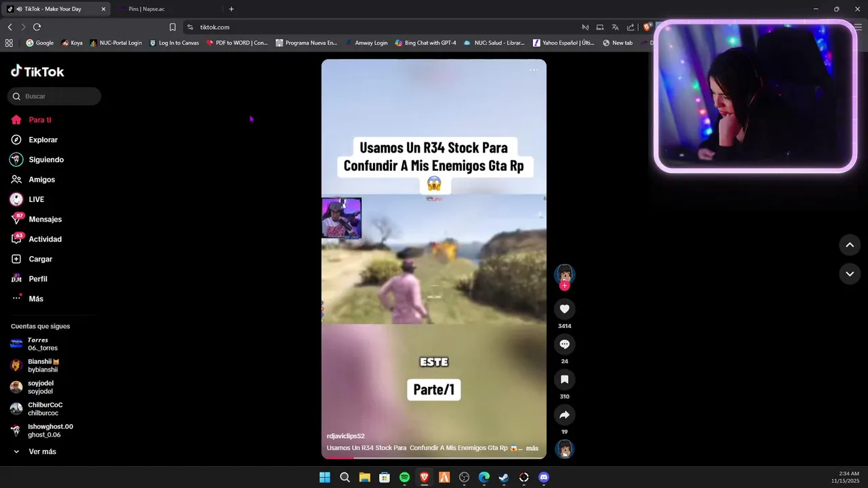Viewport: 868px width, 488px height.
Task: Open the creator's avatar beside video
Action: click(x=564, y=274)
